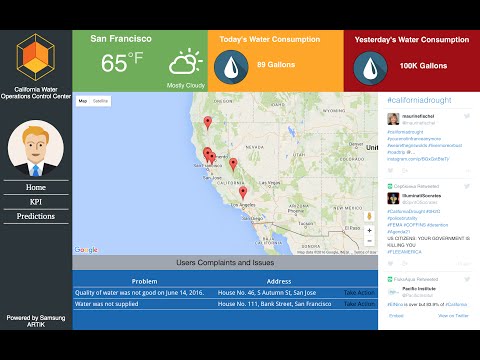480x360 pixels.
Task: Open the Predictions menu item
Action: click(36, 216)
